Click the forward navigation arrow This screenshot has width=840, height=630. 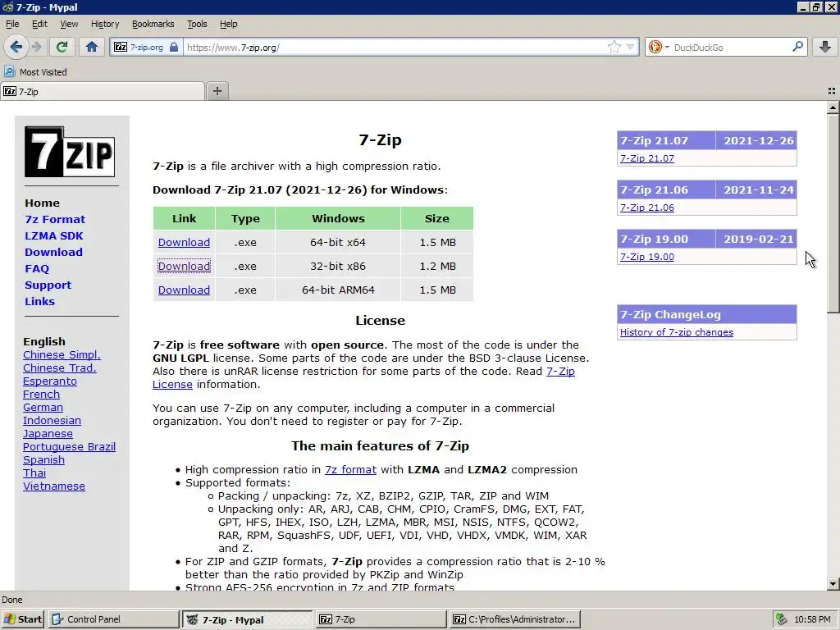[37, 47]
